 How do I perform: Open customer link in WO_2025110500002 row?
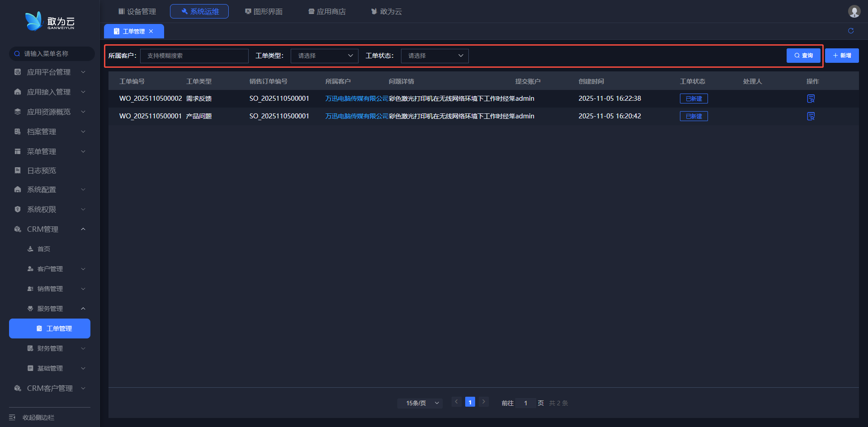click(357, 99)
